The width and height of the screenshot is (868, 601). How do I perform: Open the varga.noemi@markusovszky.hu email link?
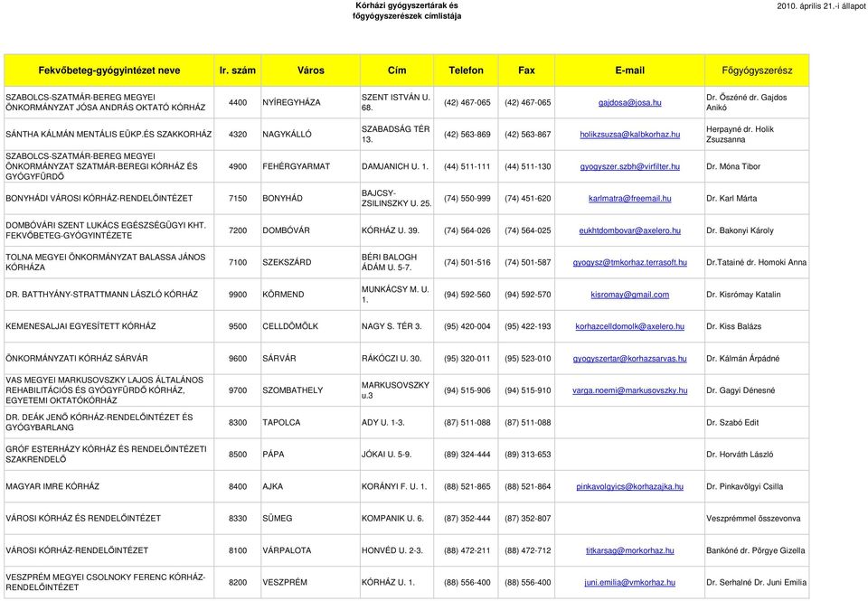[629, 390]
